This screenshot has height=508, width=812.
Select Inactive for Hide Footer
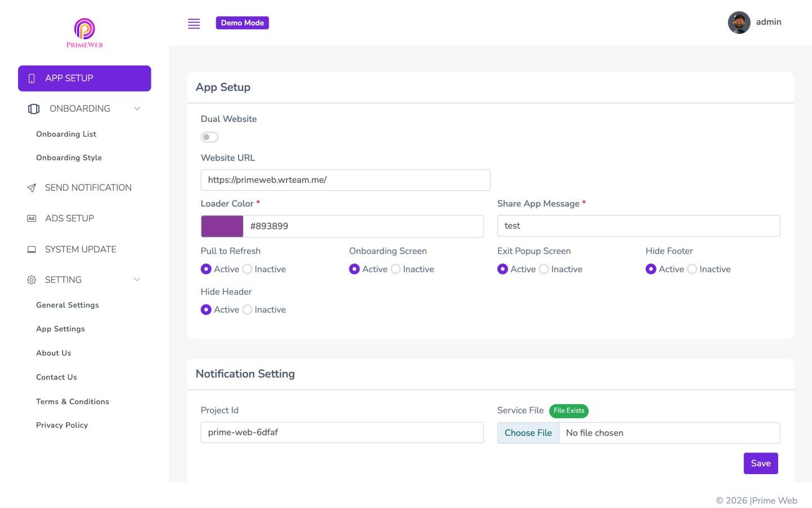coord(692,269)
